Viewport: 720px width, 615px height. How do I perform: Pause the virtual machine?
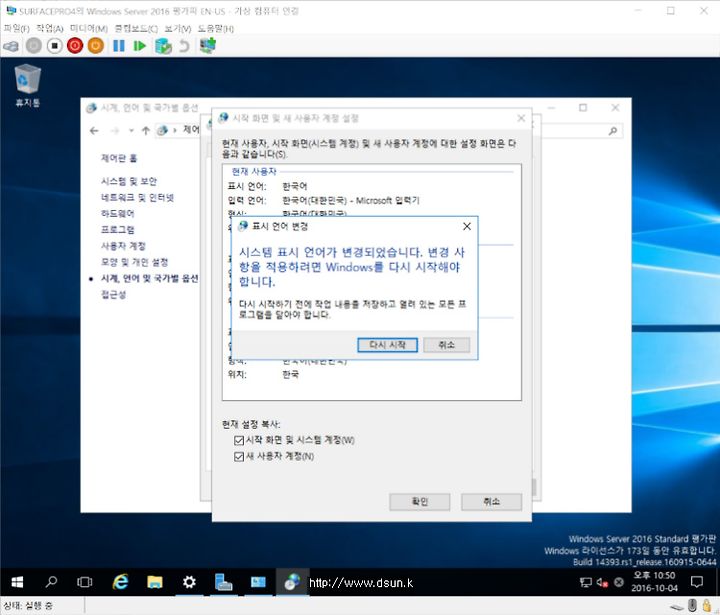118,46
